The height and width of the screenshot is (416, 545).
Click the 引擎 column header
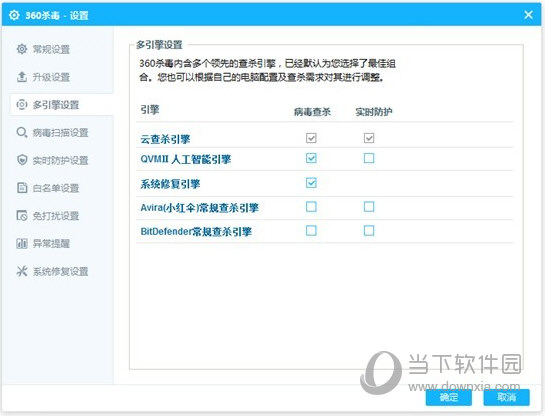point(149,110)
